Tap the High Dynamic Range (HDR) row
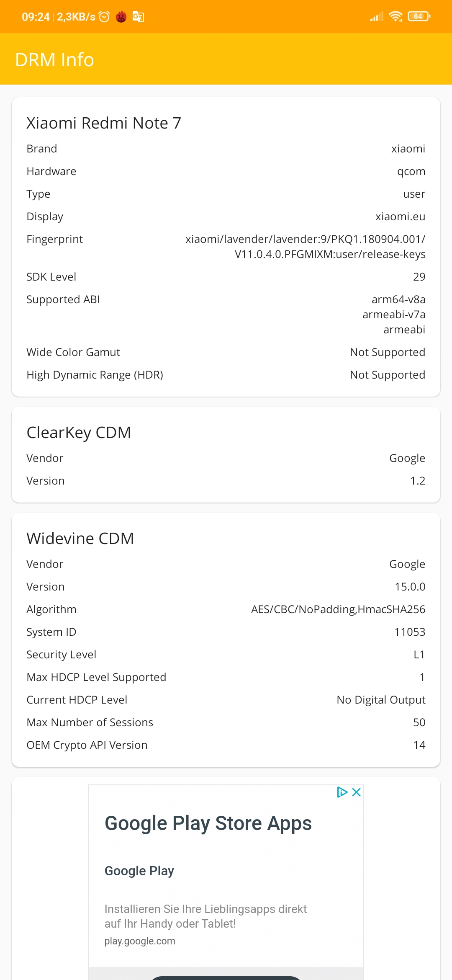Viewport: 452px width, 980px height. [x=226, y=375]
